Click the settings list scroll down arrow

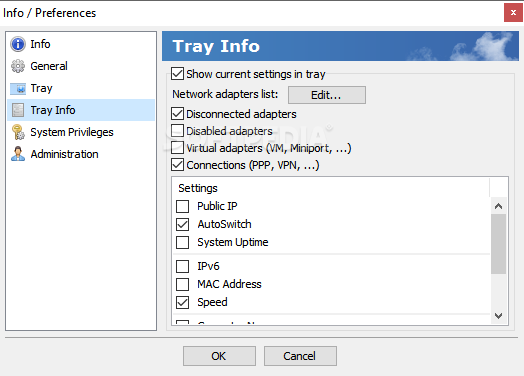tap(498, 316)
